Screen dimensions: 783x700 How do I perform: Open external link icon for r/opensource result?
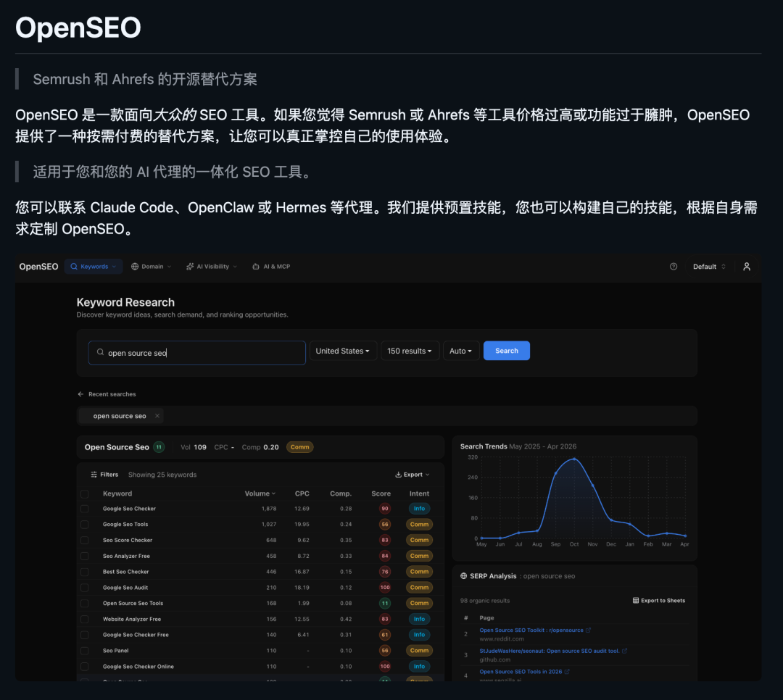pos(588,630)
